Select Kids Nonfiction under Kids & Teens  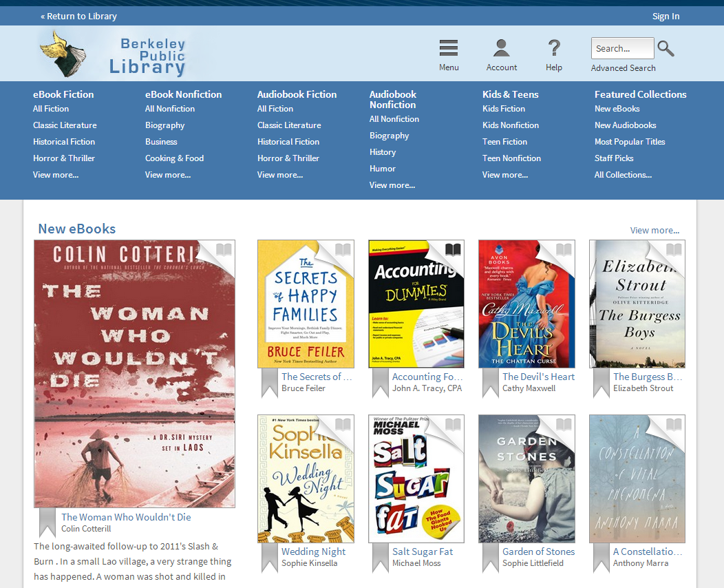[510, 125]
